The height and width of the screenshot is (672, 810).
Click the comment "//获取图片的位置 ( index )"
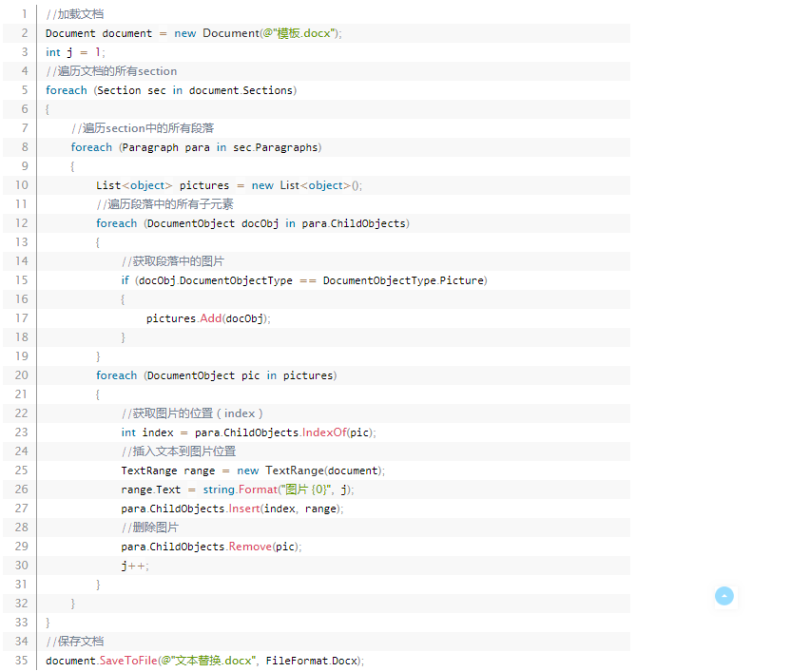pos(192,413)
